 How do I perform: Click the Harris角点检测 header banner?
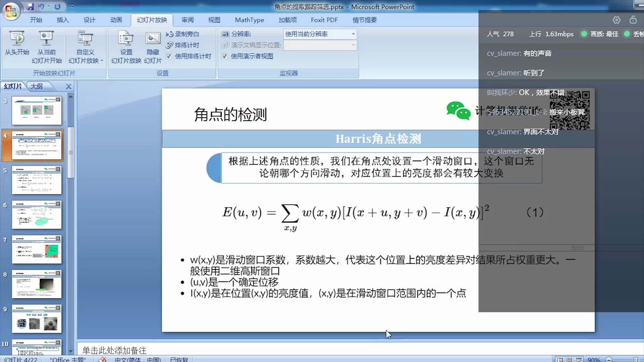click(378, 139)
